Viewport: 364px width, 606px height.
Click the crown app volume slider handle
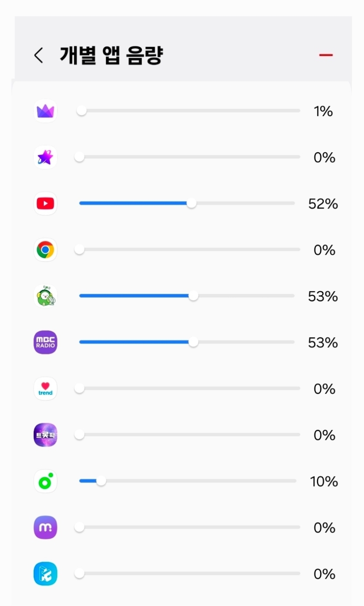[82, 111]
